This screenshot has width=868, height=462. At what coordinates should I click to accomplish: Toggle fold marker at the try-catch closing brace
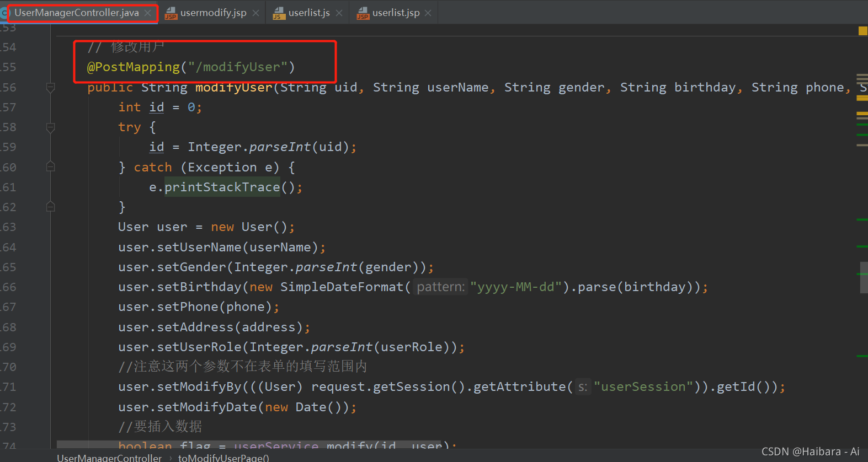pyautogui.click(x=50, y=207)
